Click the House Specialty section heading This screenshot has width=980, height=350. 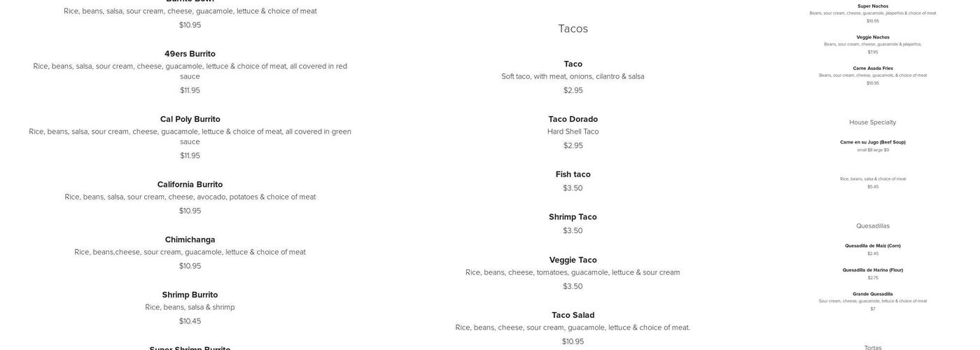(872, 122)
